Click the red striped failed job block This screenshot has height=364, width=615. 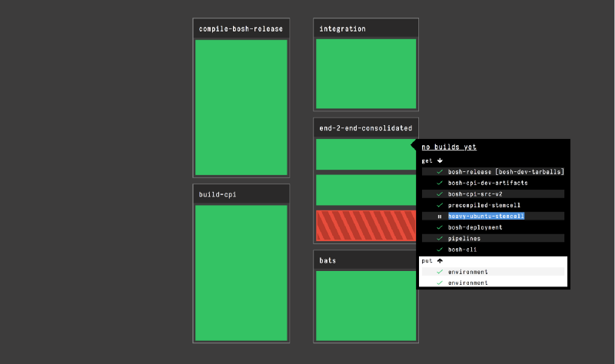click(x=365, y=226)
